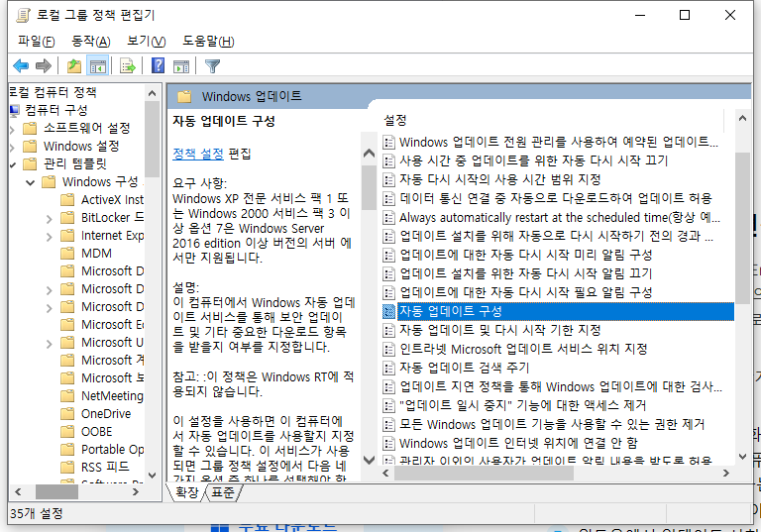Expand the Windows 설정 node
761x532 pixels.
coord(13,147)
